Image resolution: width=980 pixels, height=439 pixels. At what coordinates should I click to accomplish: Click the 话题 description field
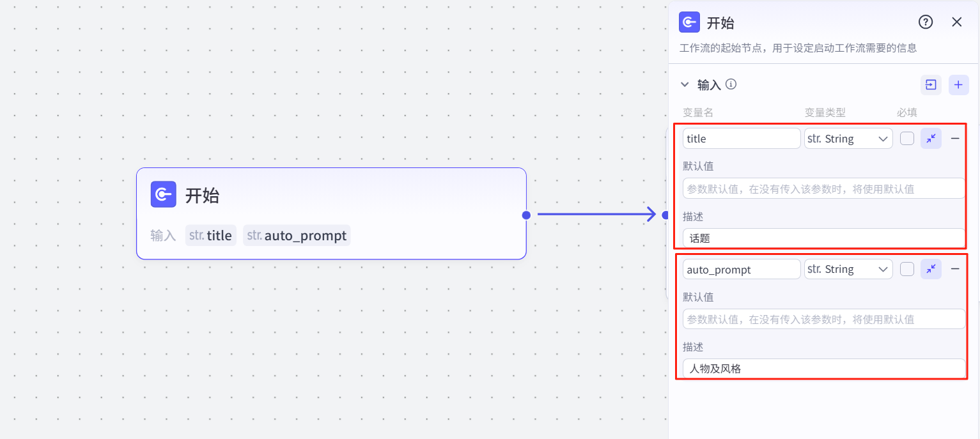pyautogui.click(x=824, y=238)
